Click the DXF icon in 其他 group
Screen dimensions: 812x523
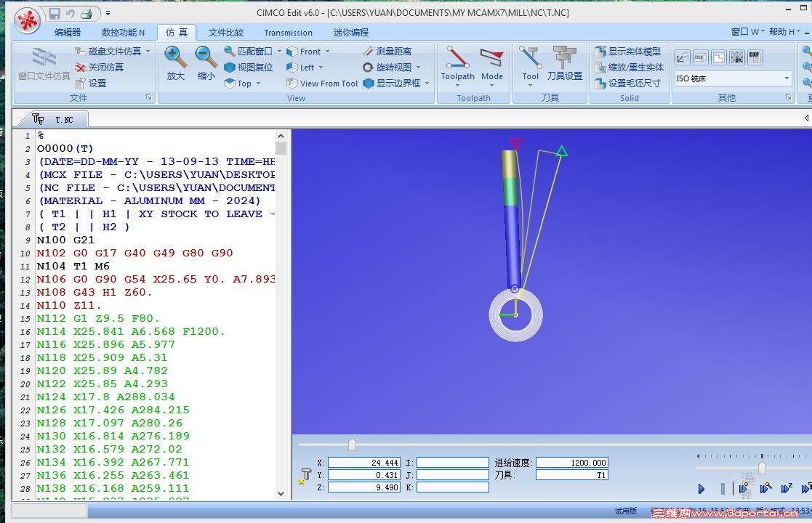tap(755, 57)
